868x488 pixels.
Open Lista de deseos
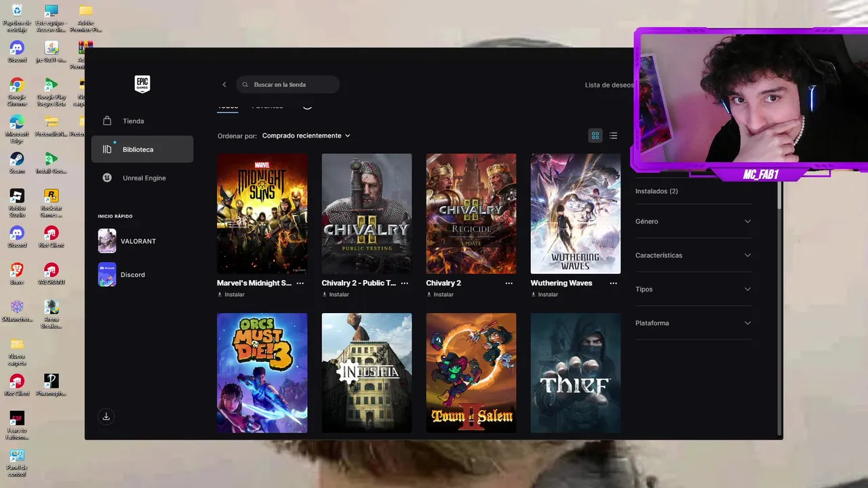609,85
